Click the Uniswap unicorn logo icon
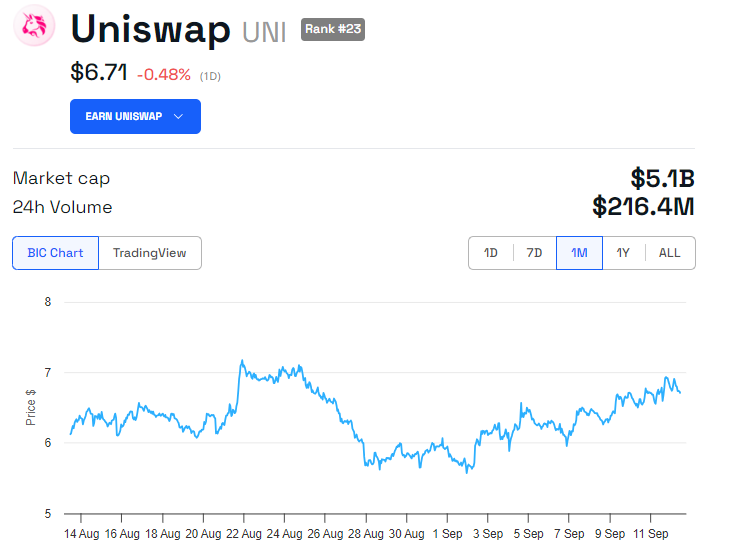Viewport: 744px width, 550px height. (x=34, y=26)
